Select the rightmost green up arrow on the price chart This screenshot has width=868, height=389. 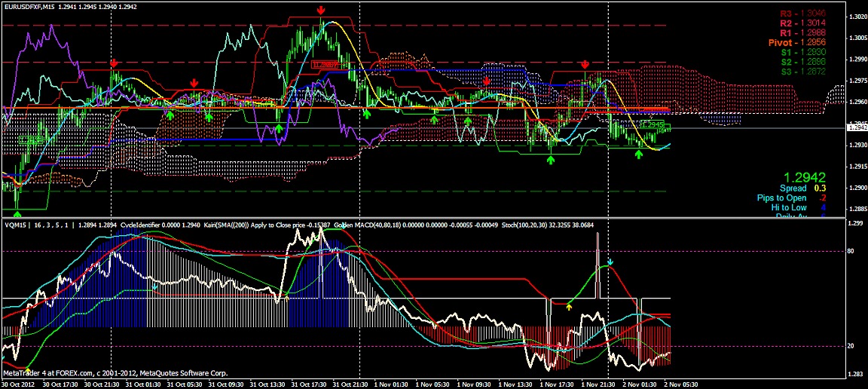tap(639, 155)
